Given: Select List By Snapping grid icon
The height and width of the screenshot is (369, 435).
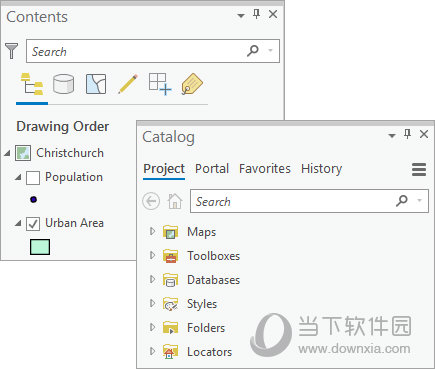Looking at the screenshot, I should point(160,84).
